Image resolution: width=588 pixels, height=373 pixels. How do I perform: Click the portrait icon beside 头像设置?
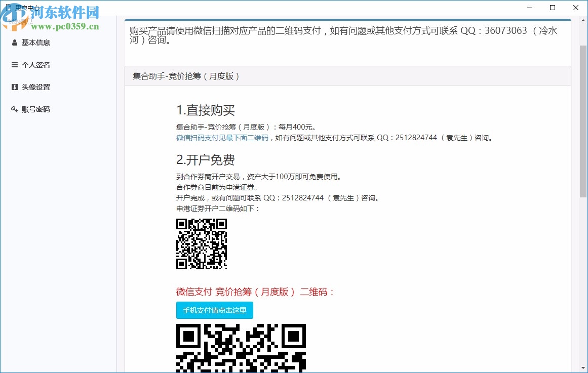(14, 87)
